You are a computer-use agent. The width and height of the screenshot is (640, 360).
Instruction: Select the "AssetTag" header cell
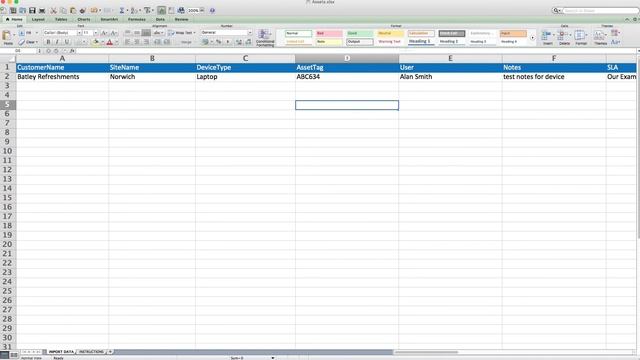pyautogui.click(x=347, y=67)
